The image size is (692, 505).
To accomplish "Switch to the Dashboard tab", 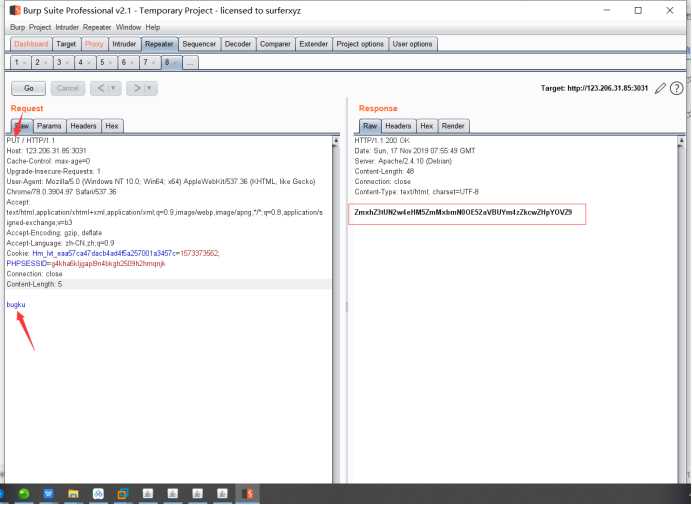I will click(x=31, y=44).
